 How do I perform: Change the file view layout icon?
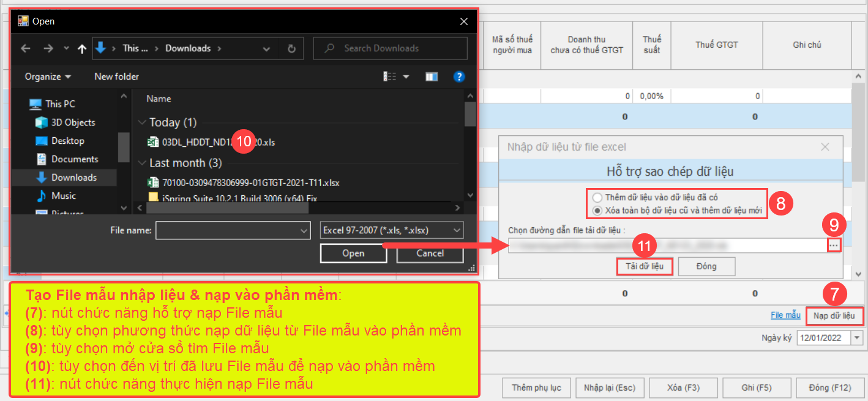click(390, 77)
